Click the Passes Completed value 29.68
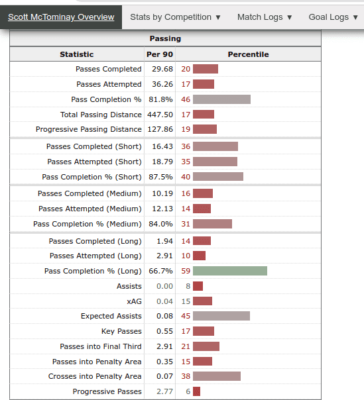This screenshot has width=364, height=400. 162,69
